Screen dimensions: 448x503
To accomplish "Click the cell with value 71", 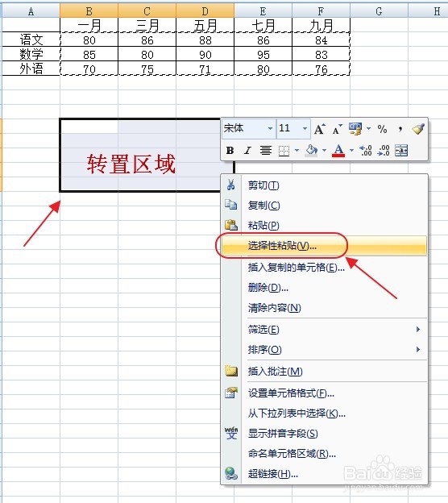I will tap(205, 69).
